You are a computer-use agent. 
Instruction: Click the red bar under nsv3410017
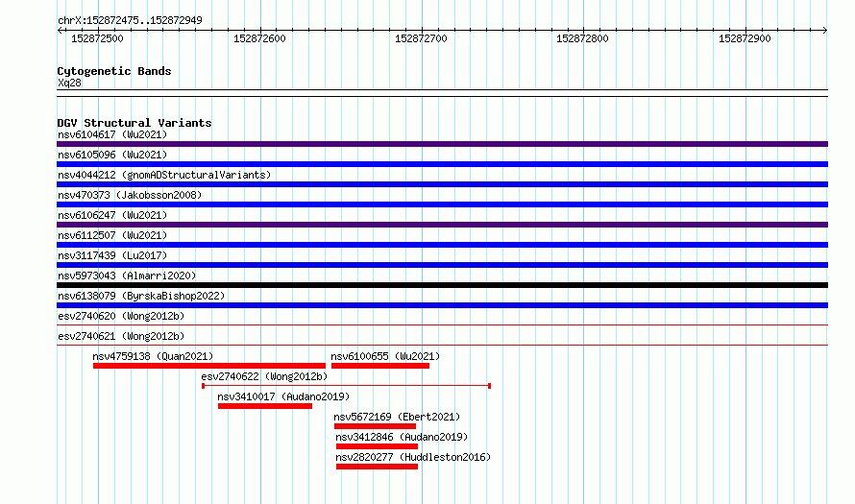tap(265, 406)
